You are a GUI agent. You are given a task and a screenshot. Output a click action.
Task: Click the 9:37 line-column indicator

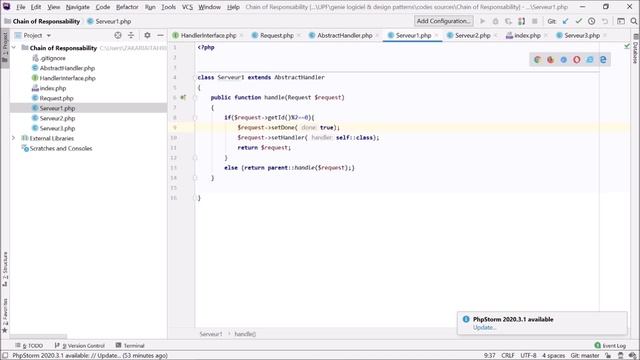click(x=489, y=356)
